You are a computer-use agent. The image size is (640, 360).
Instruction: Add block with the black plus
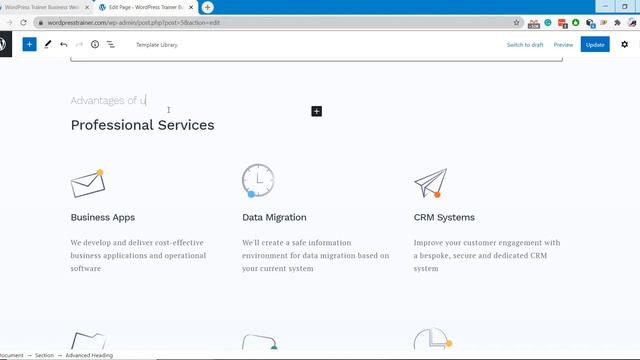[x=316, y=111]
